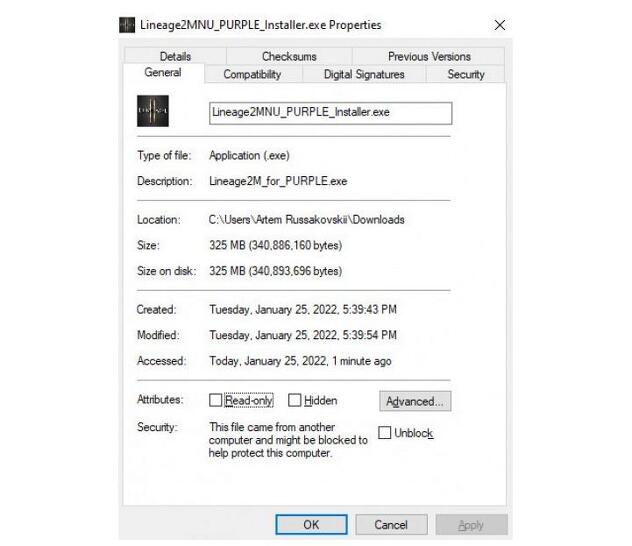Click the title bar application icon

tap(127, 24)
